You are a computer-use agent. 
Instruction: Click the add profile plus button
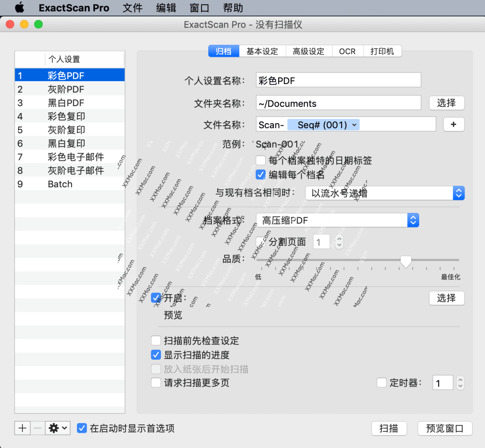click(x=22, y=428)
